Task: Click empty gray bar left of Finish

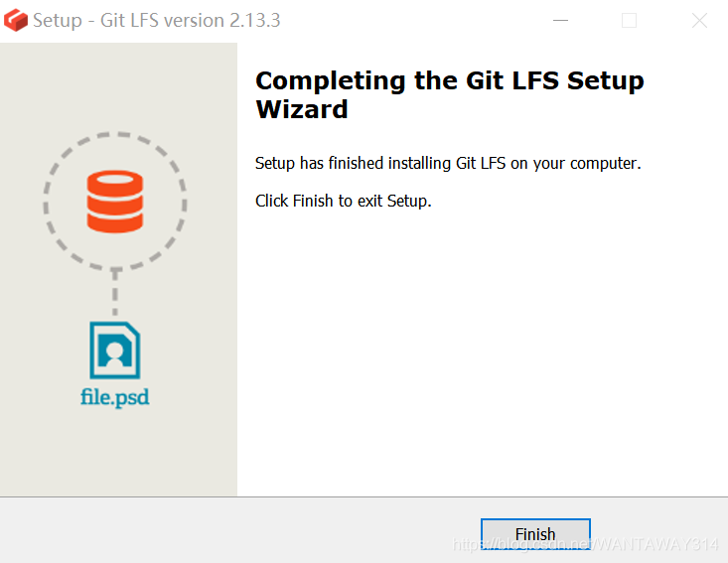Action: [x=232, y=531]
